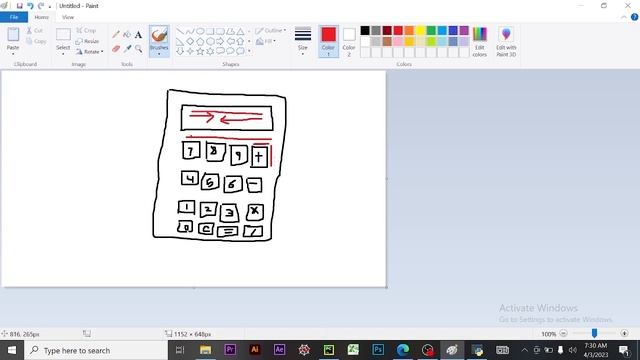The height and width of the screenshot is (360, 640).
Task: Open the Rotate dropdown menu
Action: [x=89, y=52]
